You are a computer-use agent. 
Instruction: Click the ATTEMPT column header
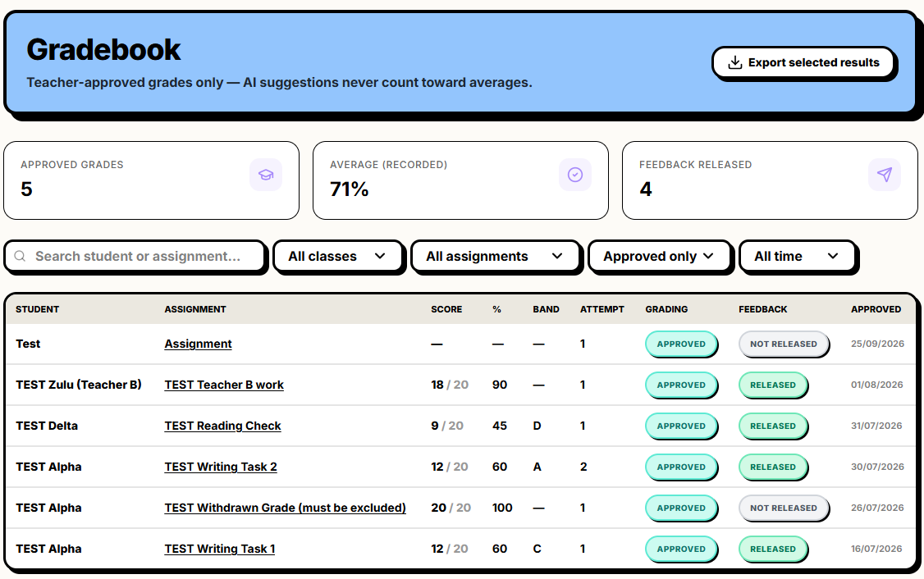tap(602, 309)
